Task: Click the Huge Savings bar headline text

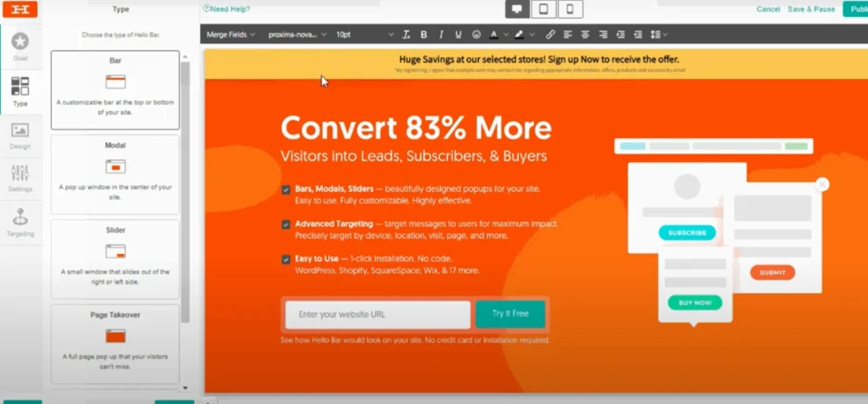Action: 538,59
